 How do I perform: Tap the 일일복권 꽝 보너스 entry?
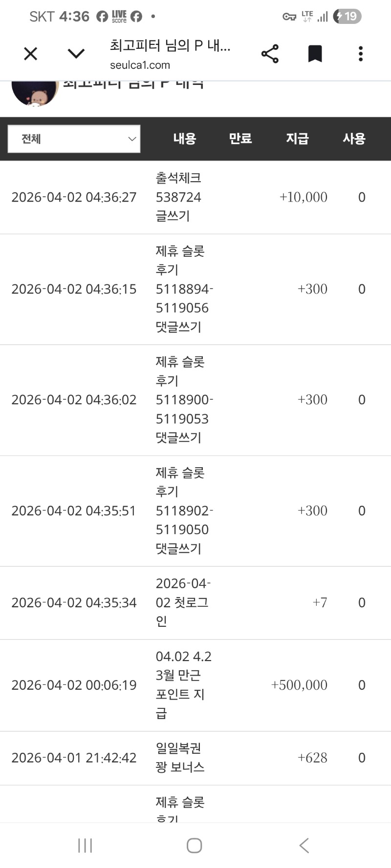(x=180, y=758)
